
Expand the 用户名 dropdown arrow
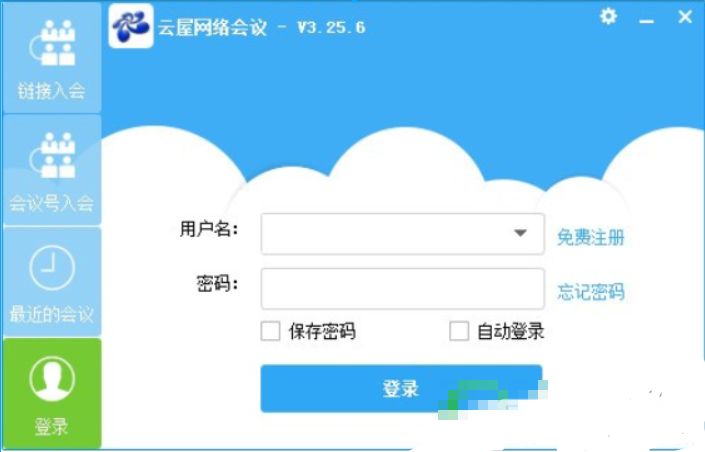point(520,233)
